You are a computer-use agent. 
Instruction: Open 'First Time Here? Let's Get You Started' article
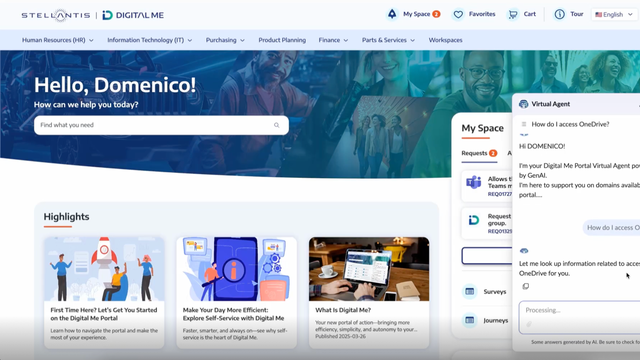[x=104, y=314]
